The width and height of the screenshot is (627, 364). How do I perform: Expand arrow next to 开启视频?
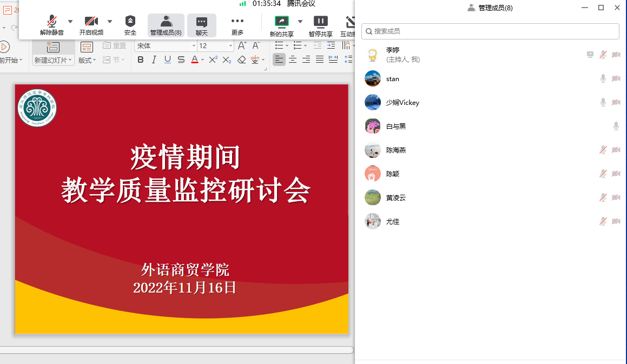point(110,22)
